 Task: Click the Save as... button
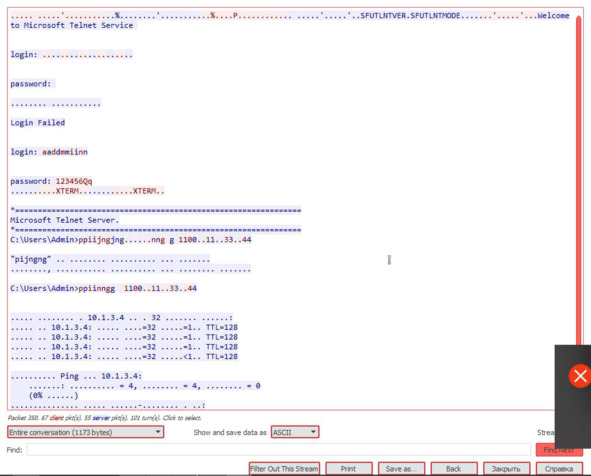tap(401, 469)
